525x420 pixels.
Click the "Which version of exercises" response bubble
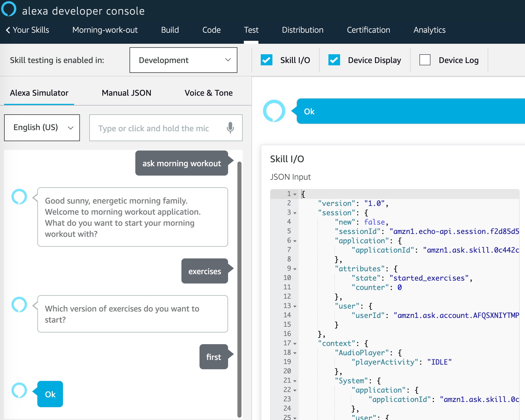pyautogui.click(x=133, y=314)
